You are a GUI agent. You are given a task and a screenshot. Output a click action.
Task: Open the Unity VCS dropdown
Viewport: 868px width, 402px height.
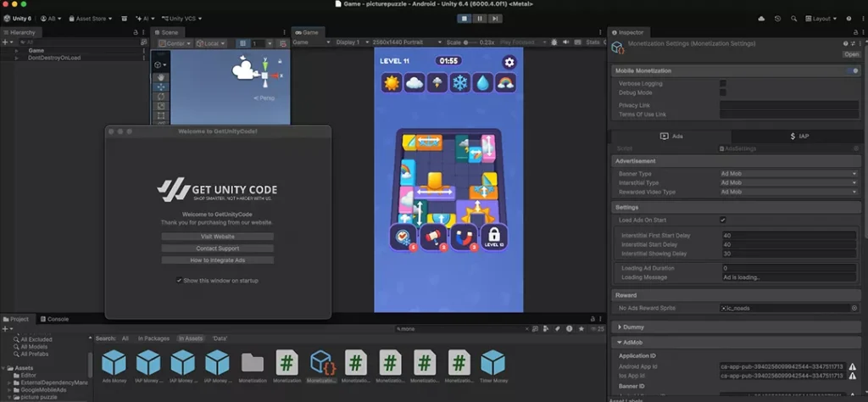[x=181, y=19]
